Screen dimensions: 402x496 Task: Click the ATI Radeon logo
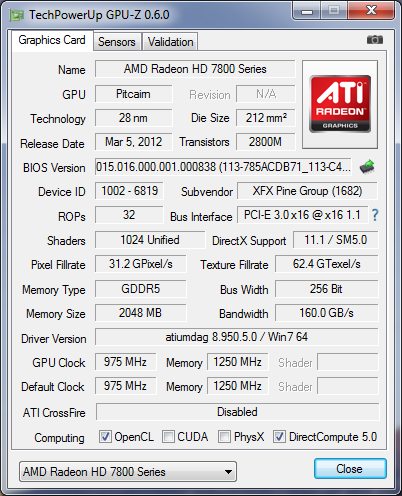(x=340, y=104)
